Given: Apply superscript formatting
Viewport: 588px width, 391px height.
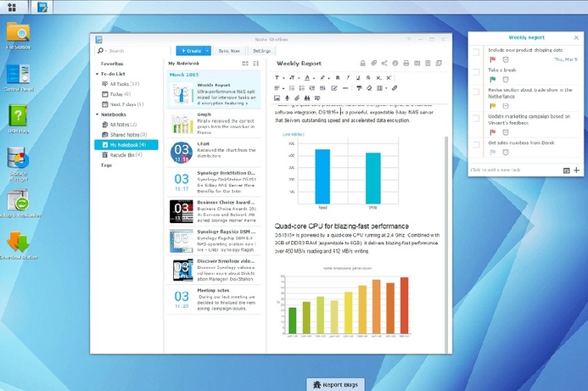Looking at the screenshot, I should click(389, 77).
